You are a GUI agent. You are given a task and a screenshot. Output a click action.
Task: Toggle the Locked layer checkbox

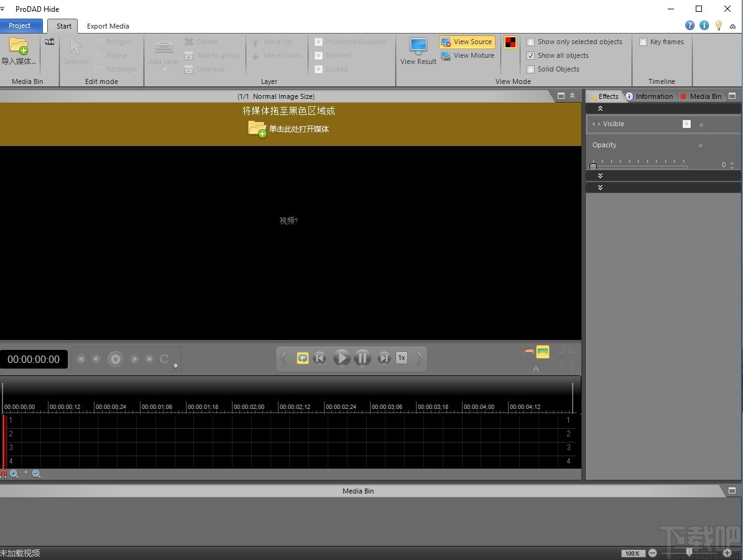[x=319, y=69]
